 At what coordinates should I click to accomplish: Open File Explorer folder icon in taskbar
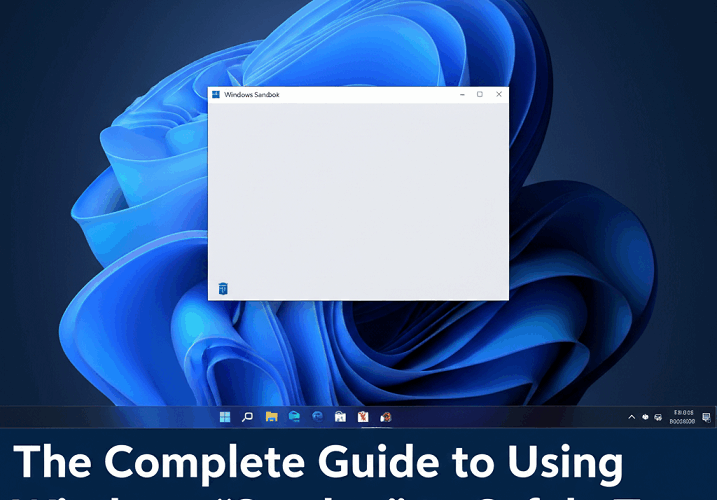[x=272, y=417]
